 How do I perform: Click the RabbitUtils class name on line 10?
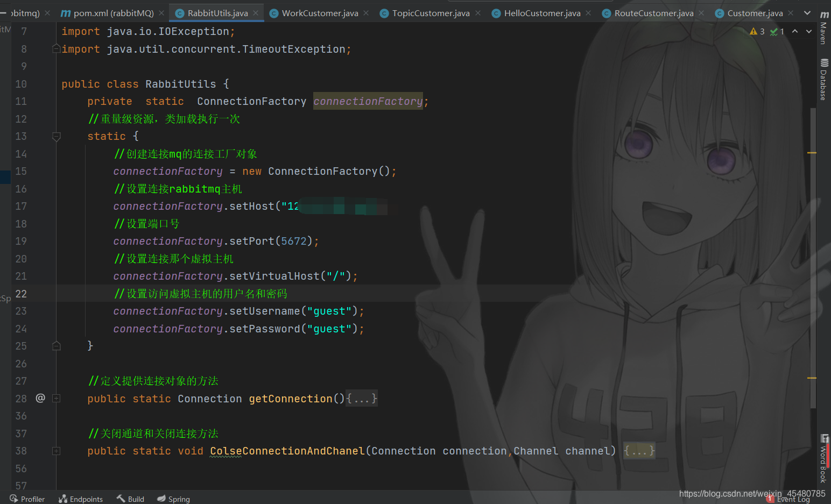click(x=181, y=84)
